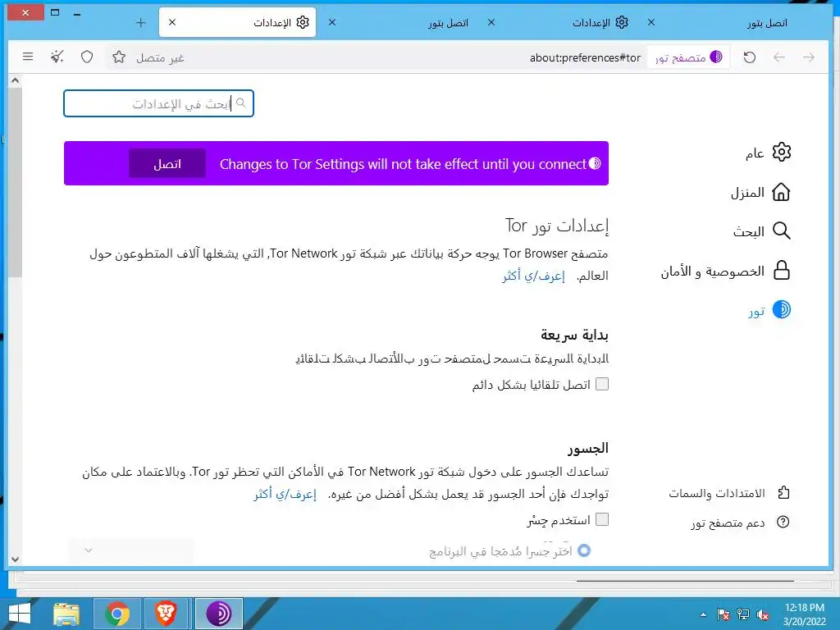Click the muted volume tray icon
The width and height of the screenshot is (840, 630).
pyautogui.click(x=763, y=614)
